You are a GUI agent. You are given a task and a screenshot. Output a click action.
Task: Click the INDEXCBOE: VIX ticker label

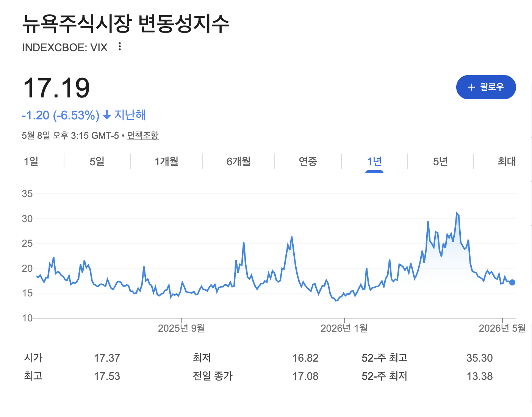(65, 47)
